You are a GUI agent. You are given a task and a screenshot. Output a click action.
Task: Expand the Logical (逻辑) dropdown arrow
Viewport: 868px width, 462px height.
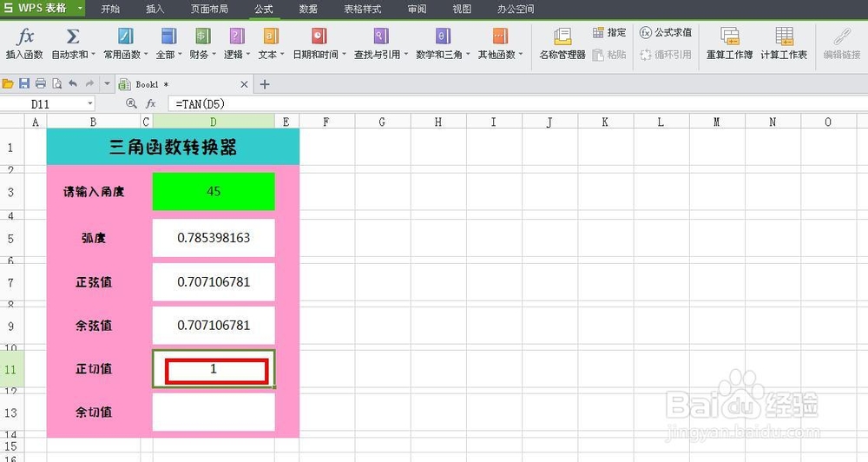click(x=248, y=55)
